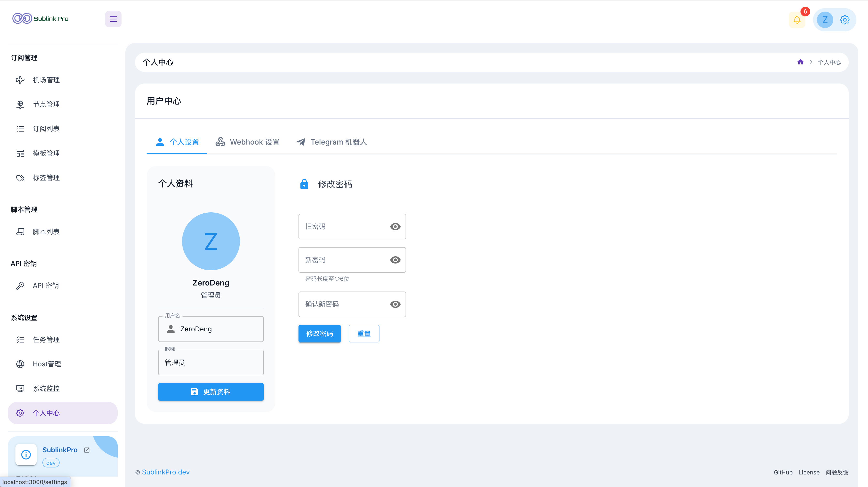Go home via breadcrumb house icon
868x487 pixels.
800,62
